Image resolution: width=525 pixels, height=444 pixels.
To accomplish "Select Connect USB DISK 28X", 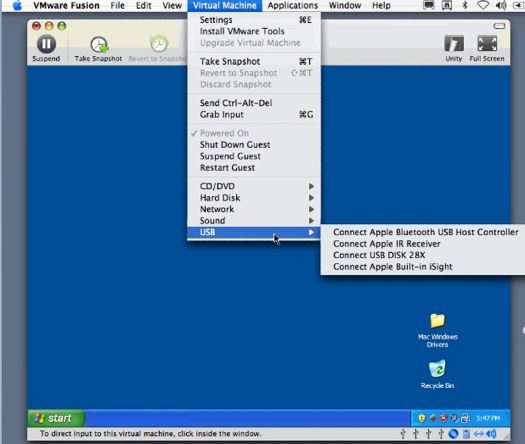I will 423,255.
